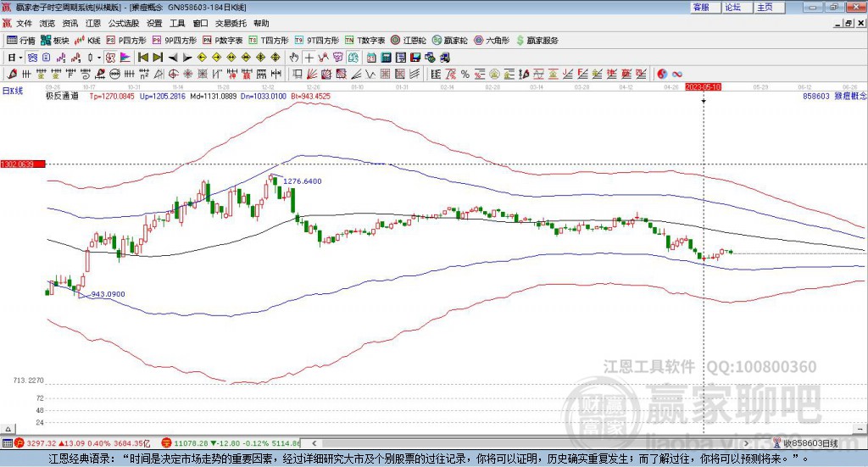Open the P四方形 square tool
This screenshot has width=868, height=467.
point(126,41)
